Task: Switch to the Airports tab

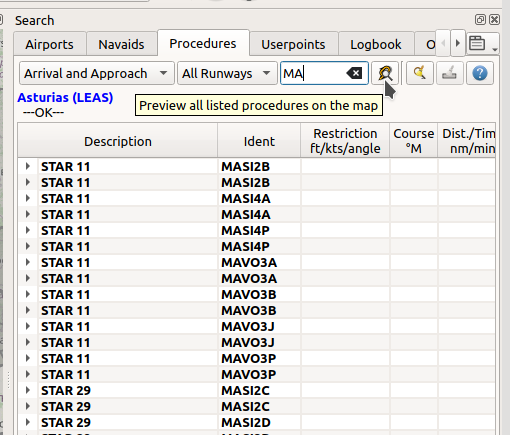Action: [x=50, y=44]
